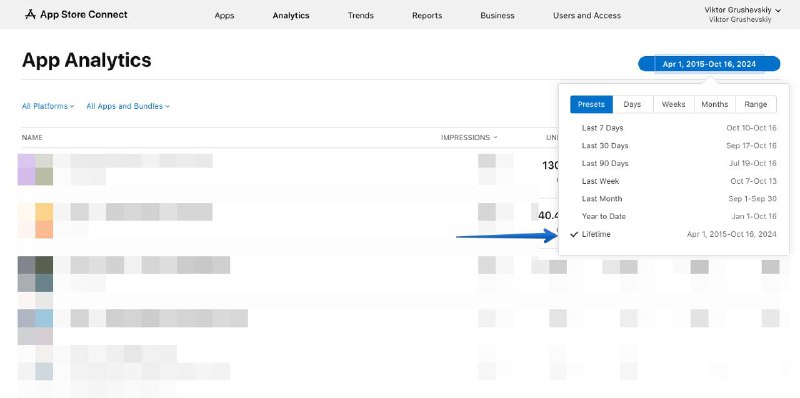The height and width of the screenshot is (398, 800).
Task: Click the orange app icon thumbnail
Action: 35,220
